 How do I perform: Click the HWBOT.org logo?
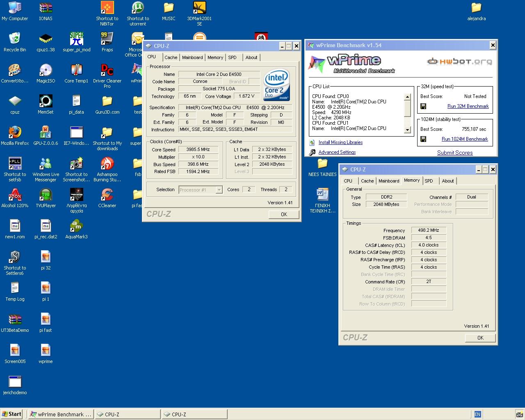(460, 62)
